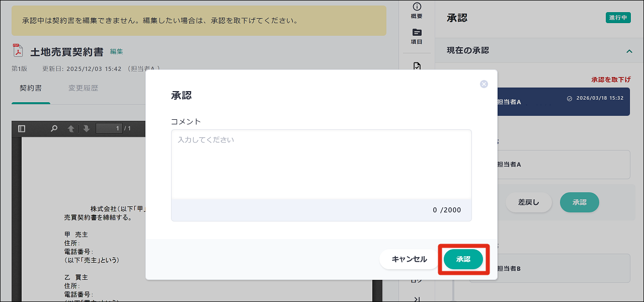Focus the コメント text area
This screenshot has width=644, height=302.
tap(321, 164)
